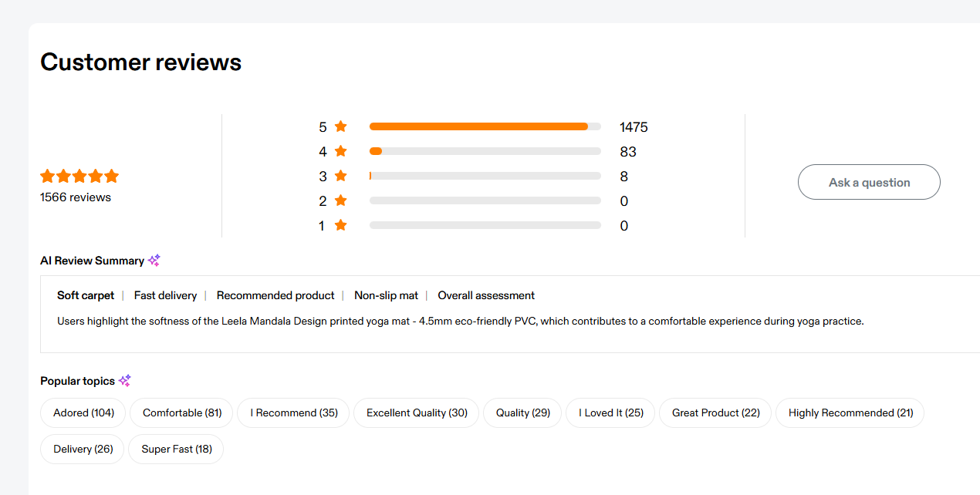
Task: Show the Non-slip mat summary
Action: click(386, 295)
